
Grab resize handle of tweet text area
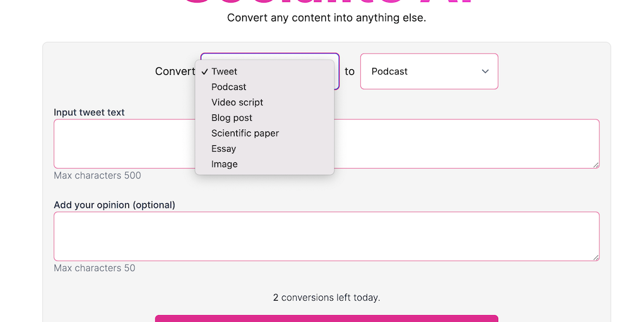point(596,165)
